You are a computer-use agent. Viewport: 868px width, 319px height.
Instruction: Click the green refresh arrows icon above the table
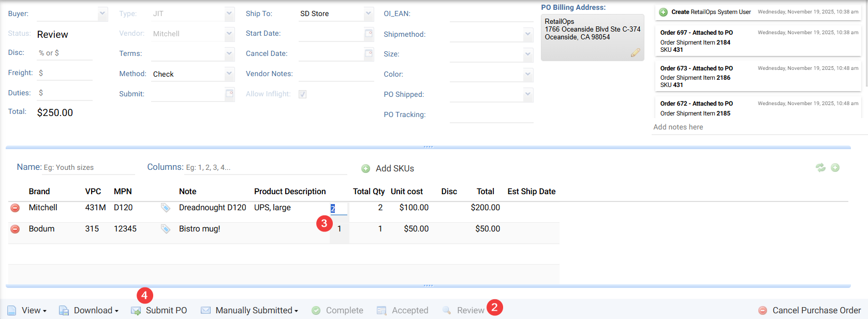[820, 167]
